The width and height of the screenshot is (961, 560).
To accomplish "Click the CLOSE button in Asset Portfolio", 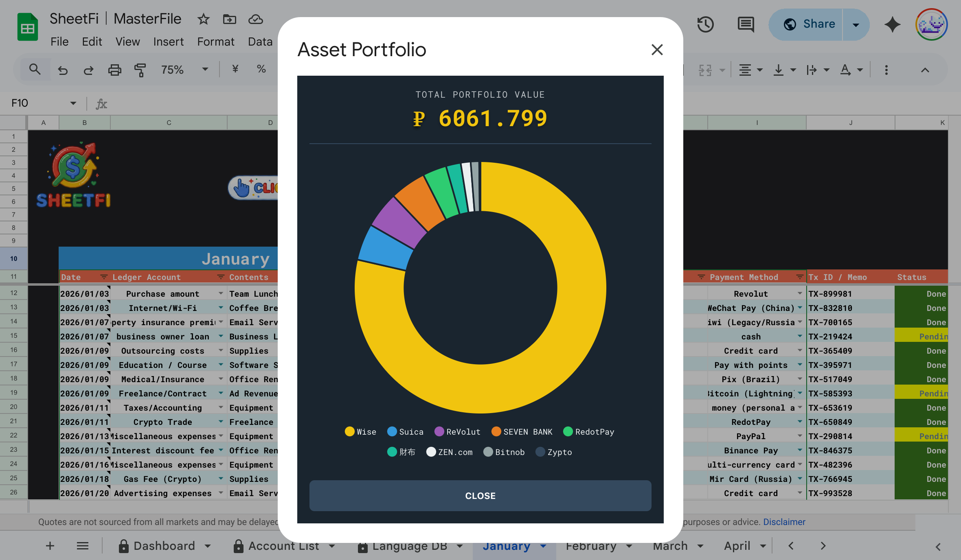I will click(x=480, y=496).
